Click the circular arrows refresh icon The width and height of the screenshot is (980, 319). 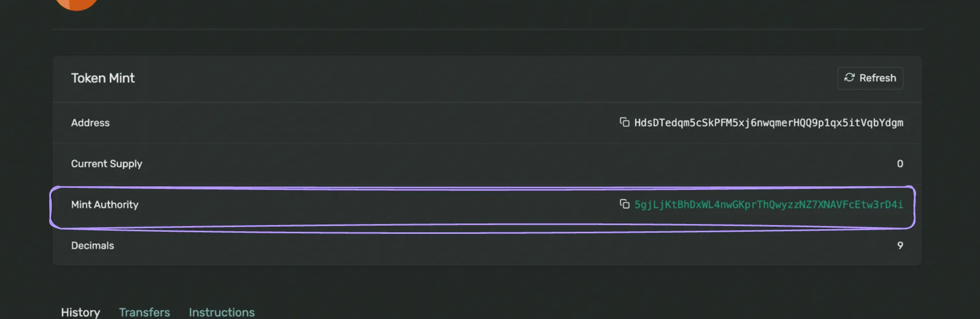[x=849, y=77]
